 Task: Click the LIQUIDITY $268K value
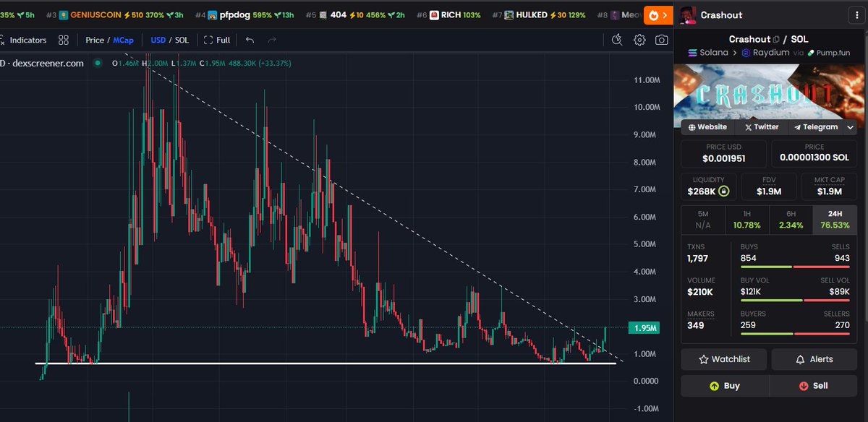click(702, 191)
